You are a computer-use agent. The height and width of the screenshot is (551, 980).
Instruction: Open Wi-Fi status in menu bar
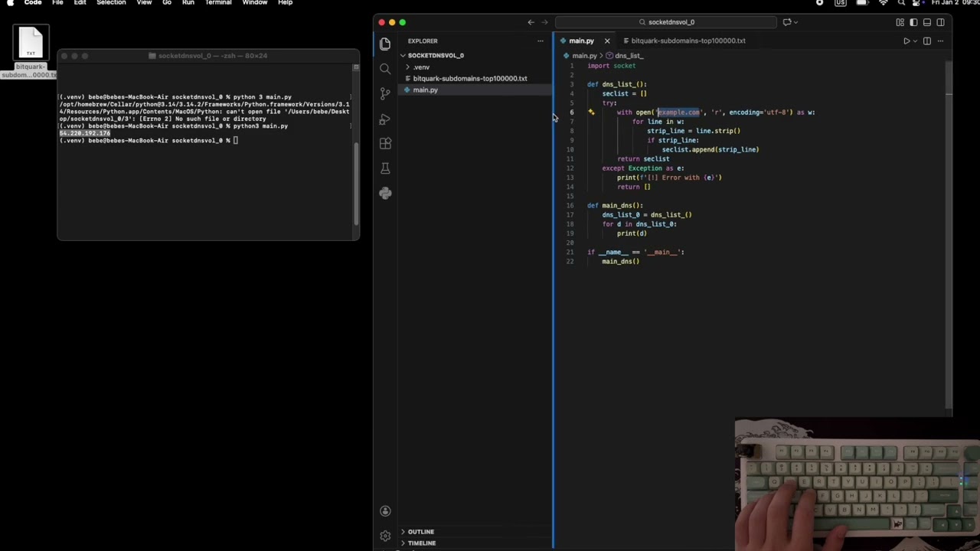point(883,3)
